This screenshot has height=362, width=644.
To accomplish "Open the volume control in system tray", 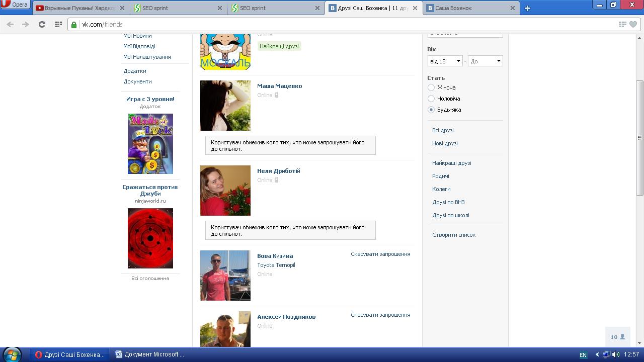I will [615, 354].
